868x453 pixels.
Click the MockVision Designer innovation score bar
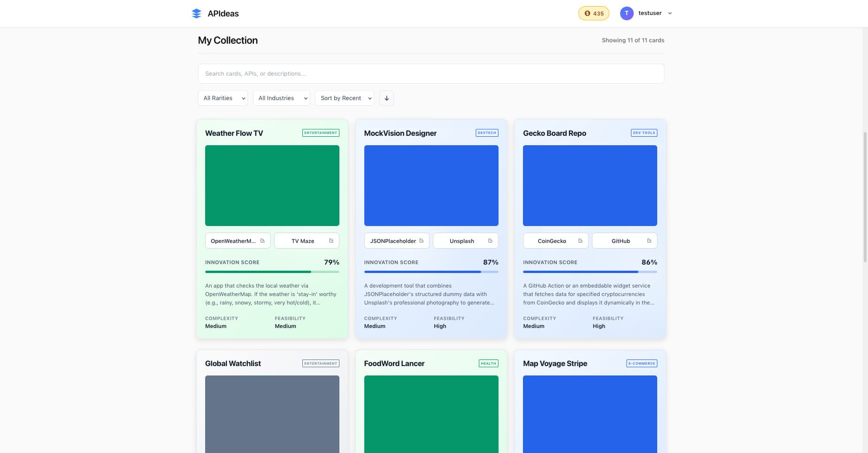(x=430, y=272)
